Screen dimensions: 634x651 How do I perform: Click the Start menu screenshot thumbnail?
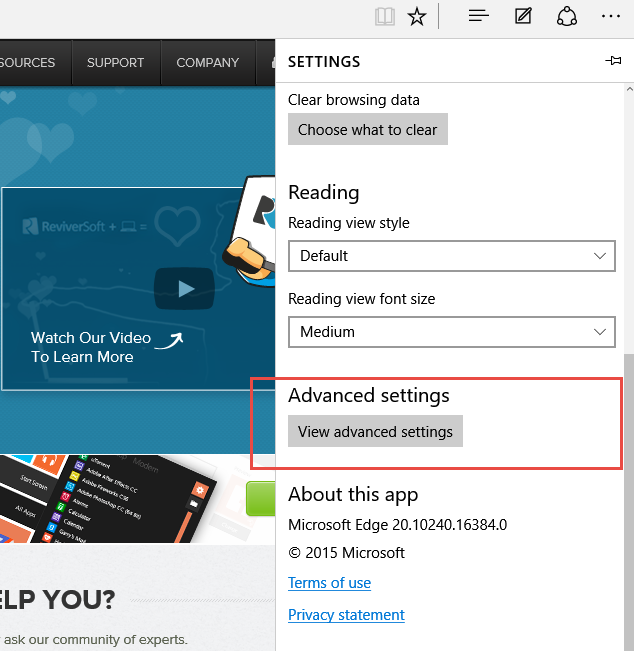[106, 499]
